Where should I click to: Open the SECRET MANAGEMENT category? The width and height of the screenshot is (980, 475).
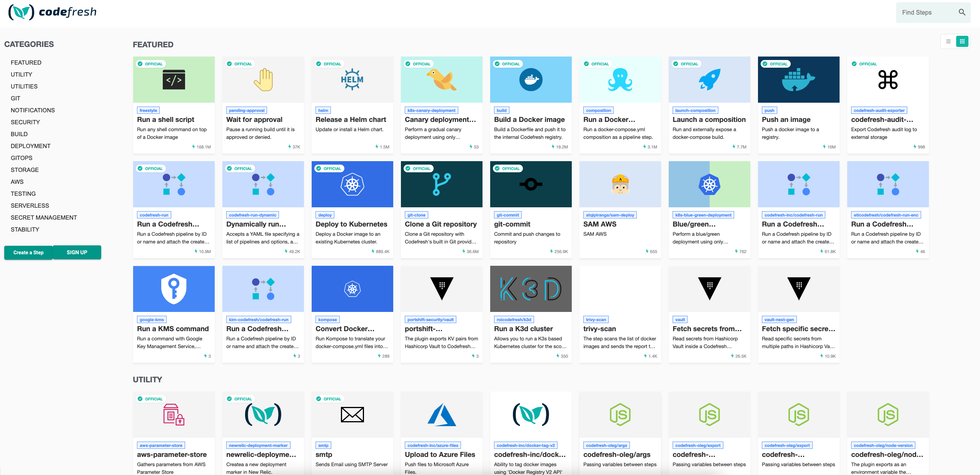point(44,217)
